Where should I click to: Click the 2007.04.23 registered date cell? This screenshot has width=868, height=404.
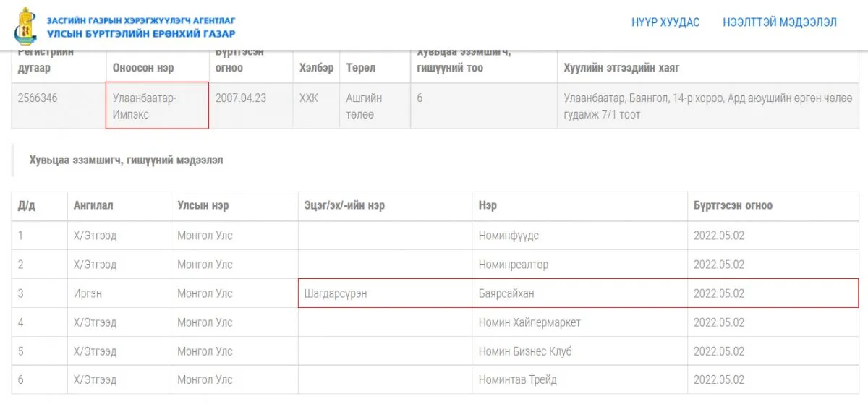tap(252, 106)
